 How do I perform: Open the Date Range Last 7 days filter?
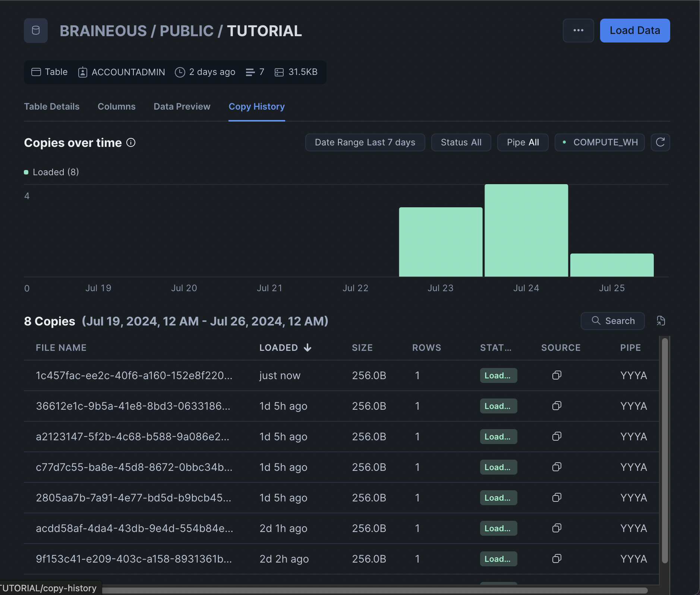click(365, 142)
